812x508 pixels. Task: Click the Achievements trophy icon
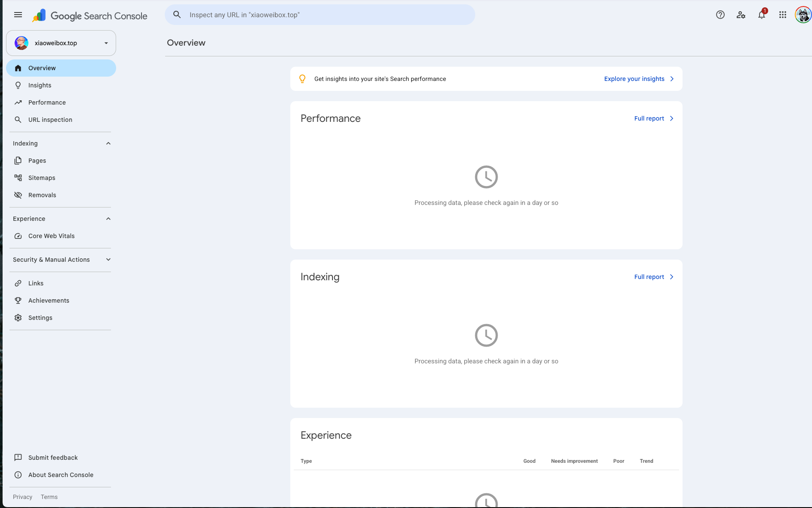(x=18, y=300)
